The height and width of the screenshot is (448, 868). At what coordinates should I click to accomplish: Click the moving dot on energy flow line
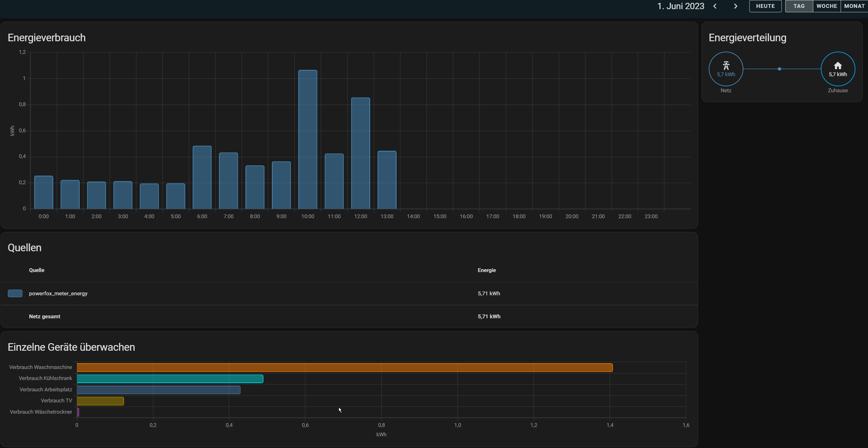[779, 69]
